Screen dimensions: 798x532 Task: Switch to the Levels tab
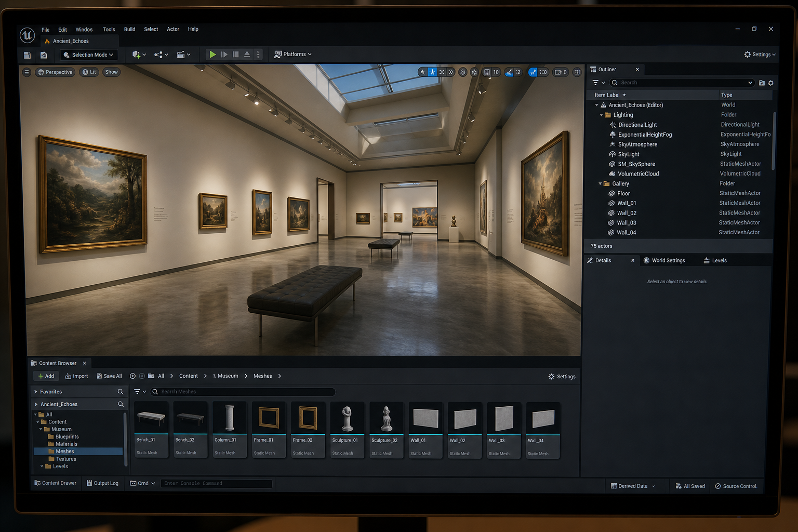click(715, 260)
